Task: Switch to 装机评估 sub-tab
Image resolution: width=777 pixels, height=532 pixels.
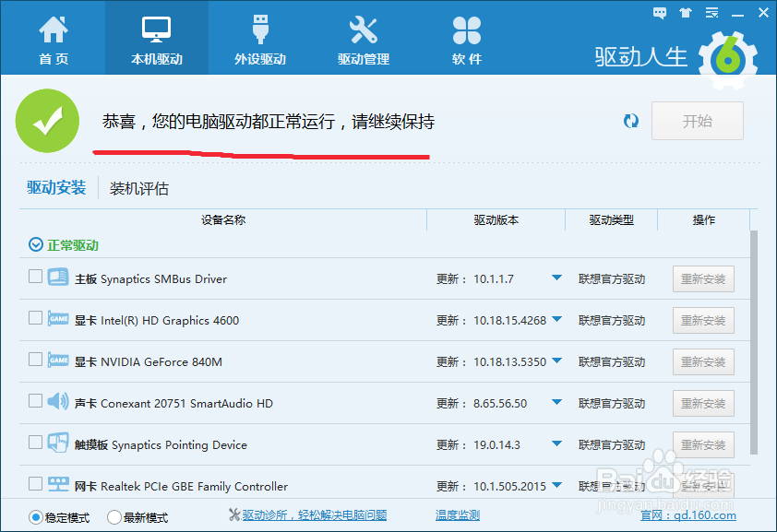Action: [x=139, y=188]
